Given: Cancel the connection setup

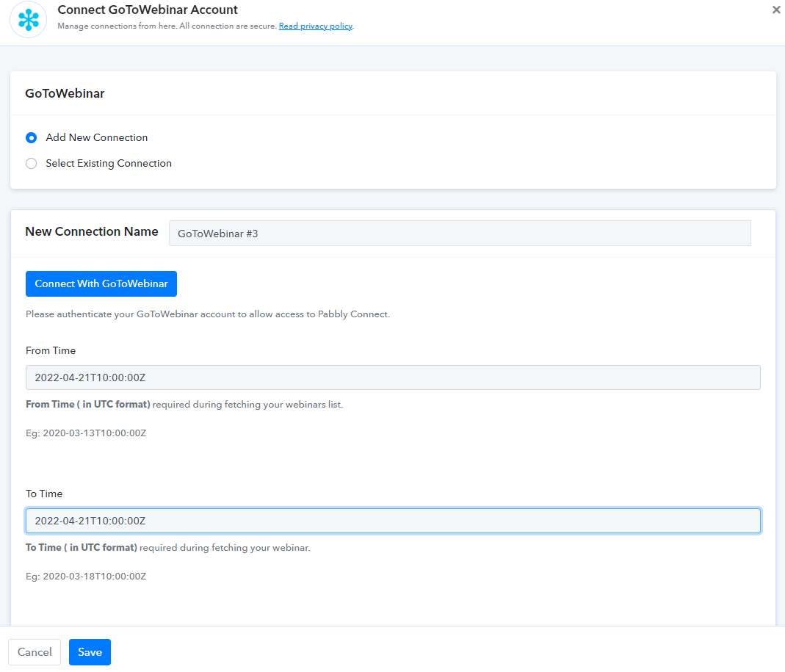Looking at the screenshot, I should 35,652.
